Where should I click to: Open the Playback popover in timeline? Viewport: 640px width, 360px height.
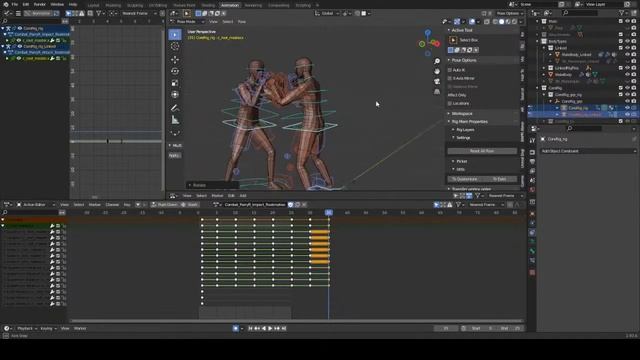click(27, 328)
